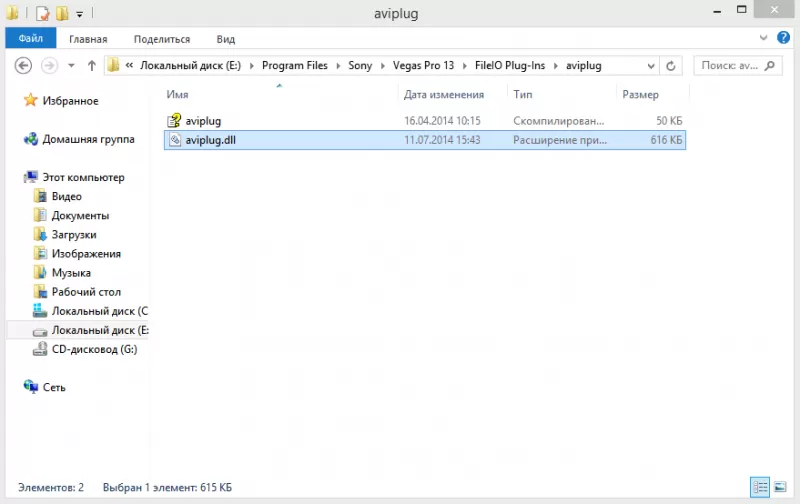Click the Избранное star icon
800x504 pixels.
[31, 100]
